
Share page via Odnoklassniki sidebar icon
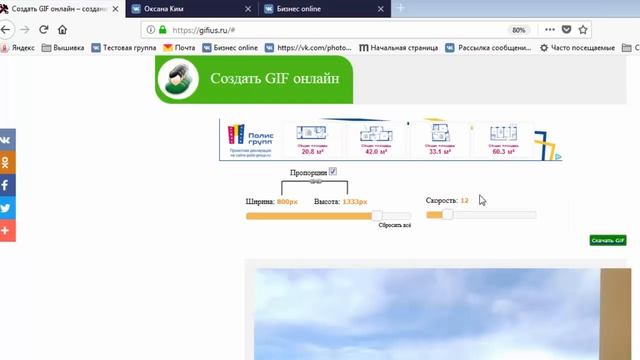tap(7, 162)
